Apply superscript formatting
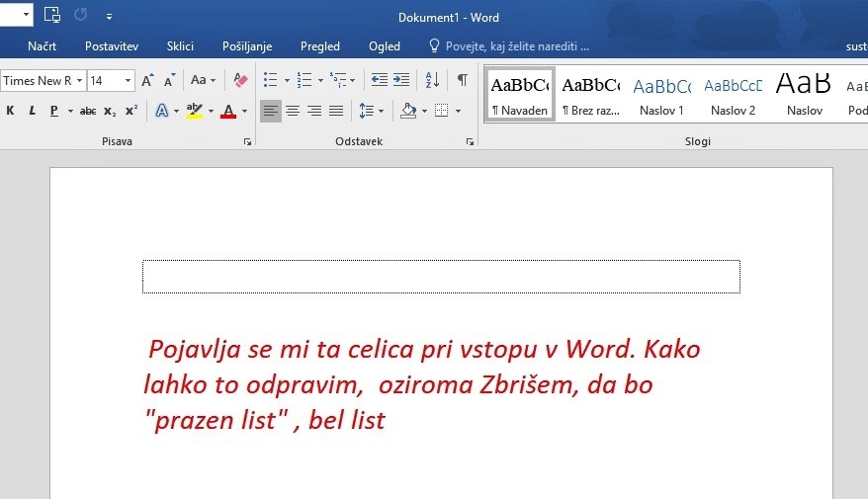 pyautogui.click(x=130, y=111)
